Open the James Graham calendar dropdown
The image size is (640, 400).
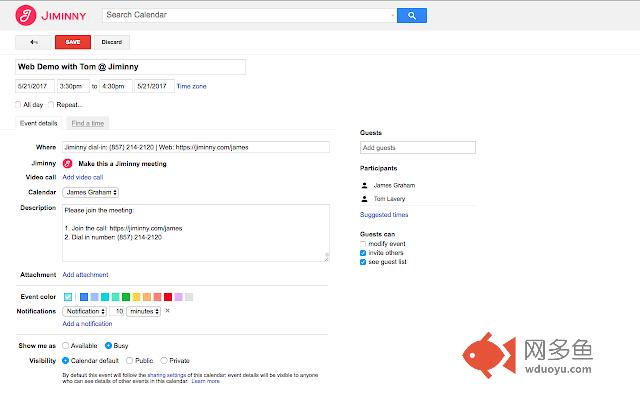coord(91,192)
